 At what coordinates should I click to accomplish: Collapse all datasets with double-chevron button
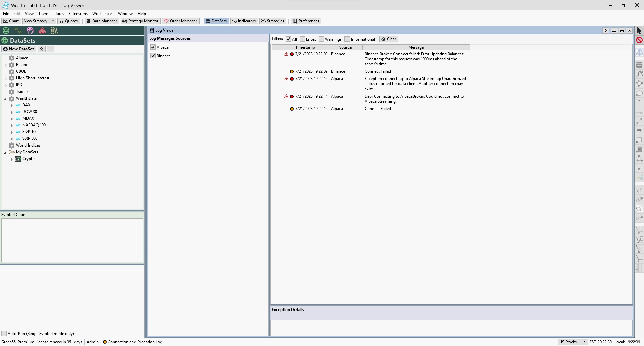click(x=42, y=49)
